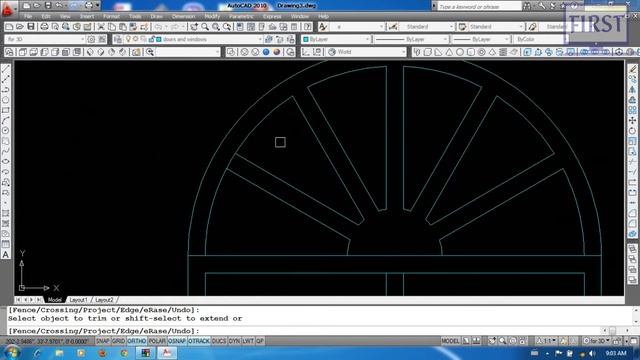Select the Rectangle tool in Draw toolbar
The height and width of the screenshot is (360, 640).
(x=6, y=111)
